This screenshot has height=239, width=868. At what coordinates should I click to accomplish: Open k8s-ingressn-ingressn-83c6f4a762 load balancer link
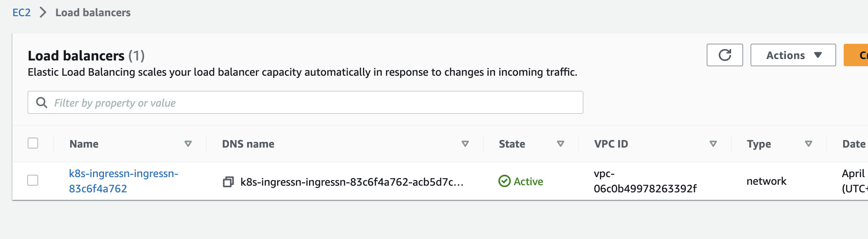coord(124,181)
